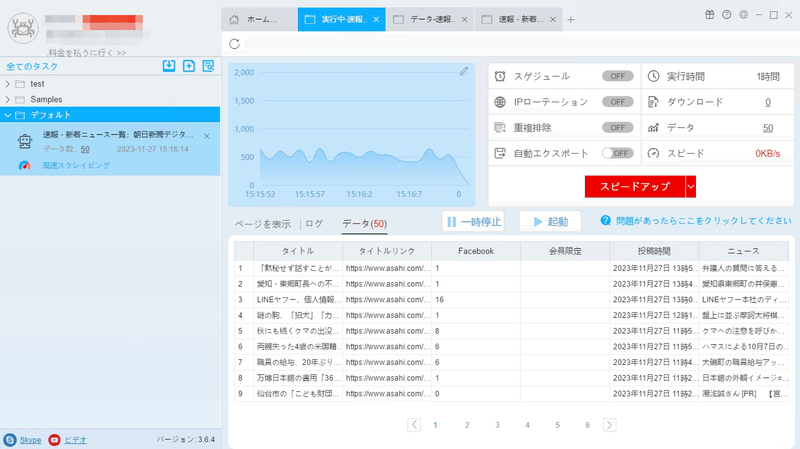Image resolution: width=800 pixels, height=449 pixels.
Task: Click the import task icon in sidebar header
Action: click(169, 66)
